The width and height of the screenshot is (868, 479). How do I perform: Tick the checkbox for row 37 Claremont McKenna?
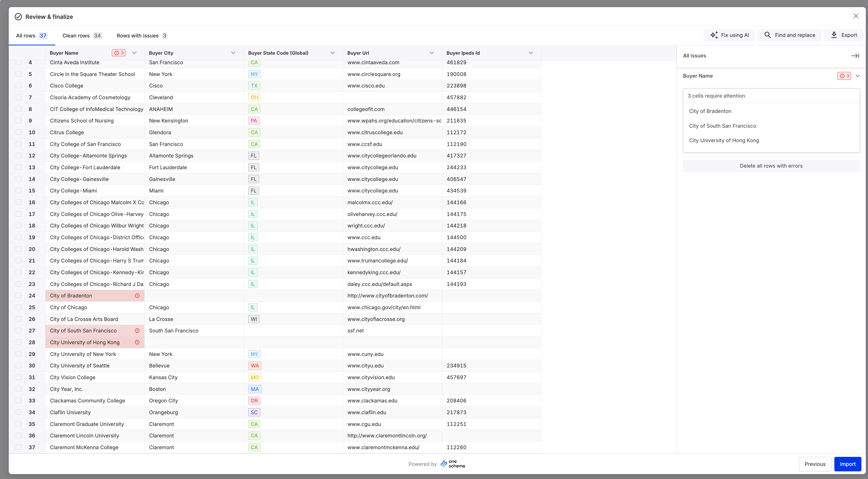click(x=19, y=447)
